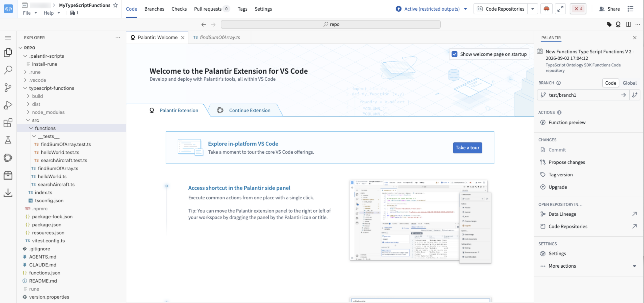Click the red helmet icon in header
The width and height of the screenshot is (644, 303).
point(546,9)
